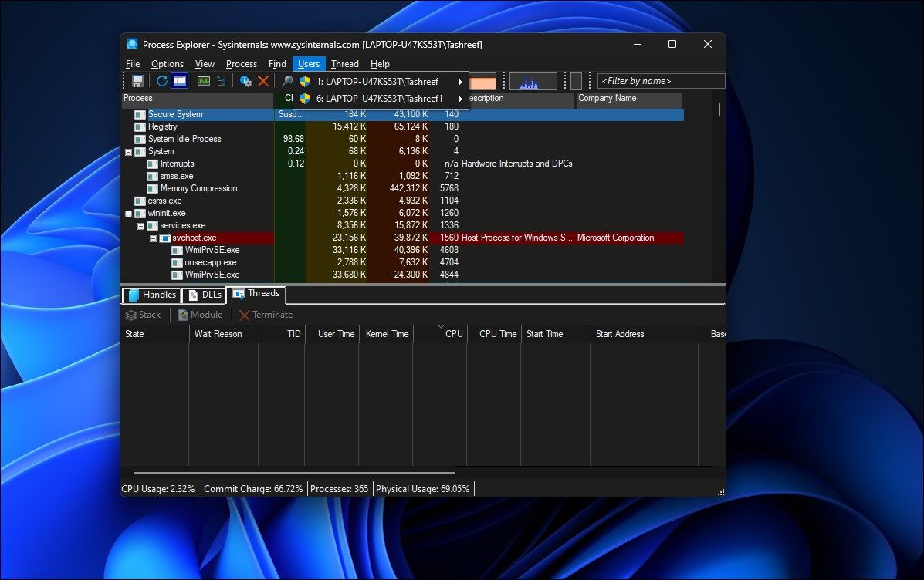Switch to the DLLs tab

203,294
